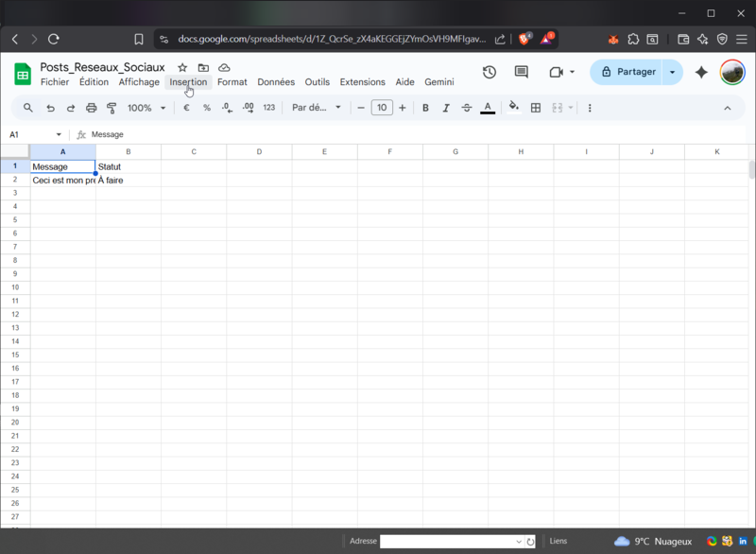The image size is (756, 554).
Task: Open the Insertion menu
Action: pos(188,82)
